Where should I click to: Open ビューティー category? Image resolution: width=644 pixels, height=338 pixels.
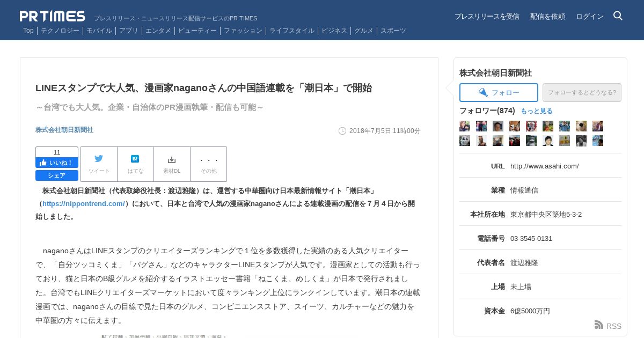coord(197,31)
